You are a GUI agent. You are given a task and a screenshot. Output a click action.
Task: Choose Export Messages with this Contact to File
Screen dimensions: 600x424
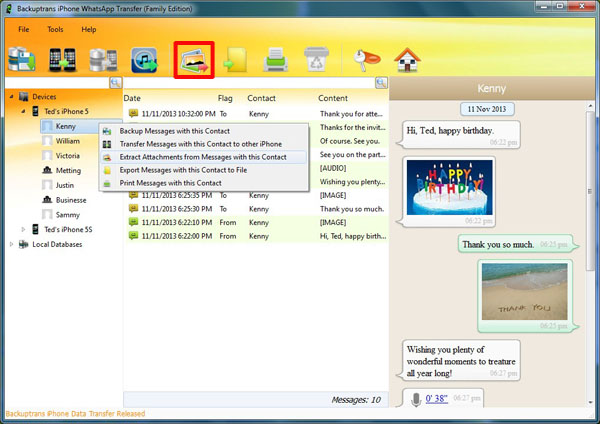coord(203,170)
